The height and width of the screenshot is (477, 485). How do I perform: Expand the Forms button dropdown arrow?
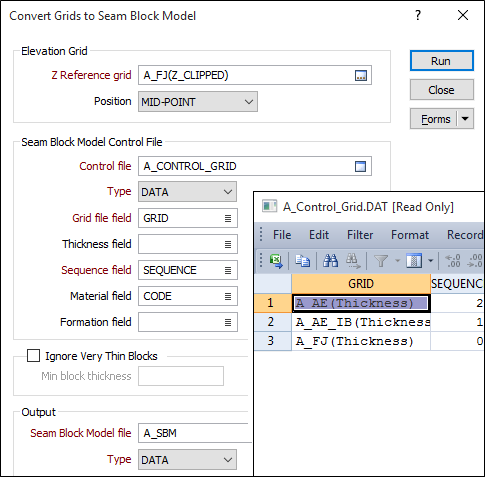(x=465, y=119)
